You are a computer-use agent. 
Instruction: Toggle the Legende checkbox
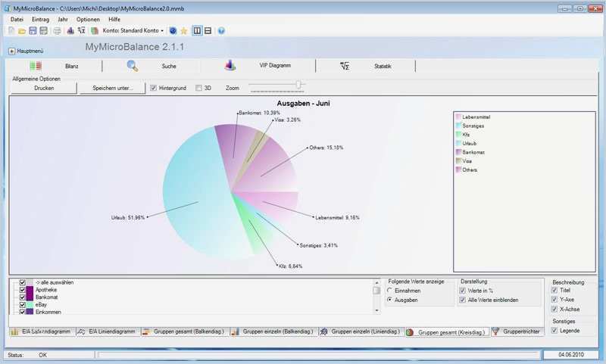[554, 331]
